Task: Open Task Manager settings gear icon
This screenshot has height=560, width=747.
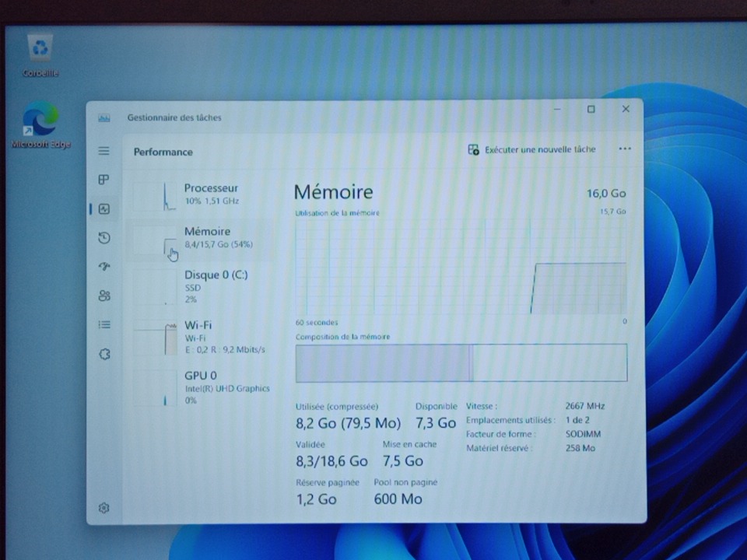Action: pos(103,508)
